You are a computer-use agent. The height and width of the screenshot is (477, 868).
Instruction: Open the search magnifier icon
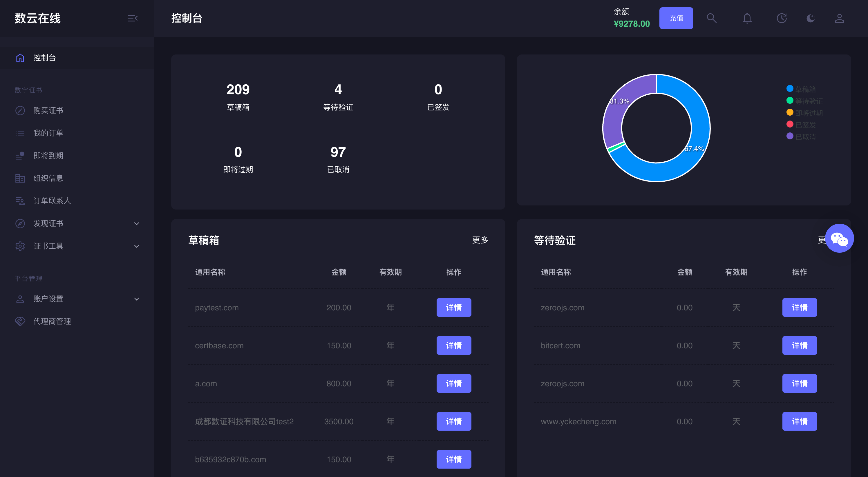(x=711, y=18)
